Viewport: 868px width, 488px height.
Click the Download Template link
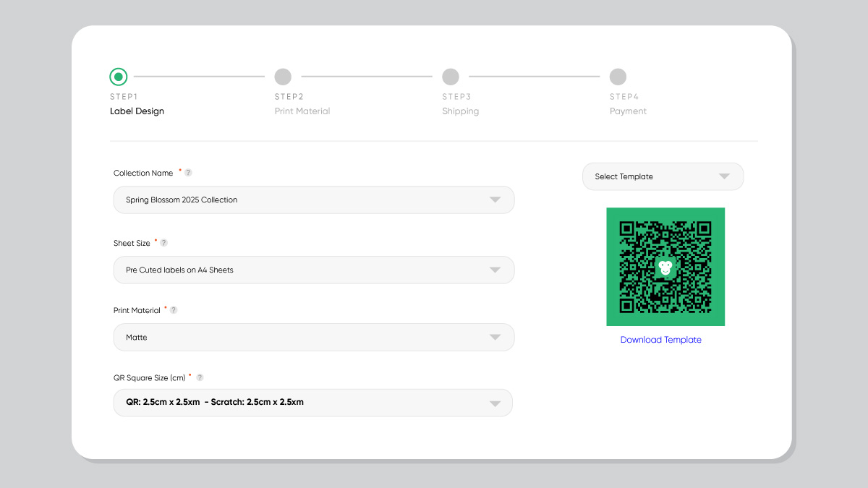click(x=660, y=340)
